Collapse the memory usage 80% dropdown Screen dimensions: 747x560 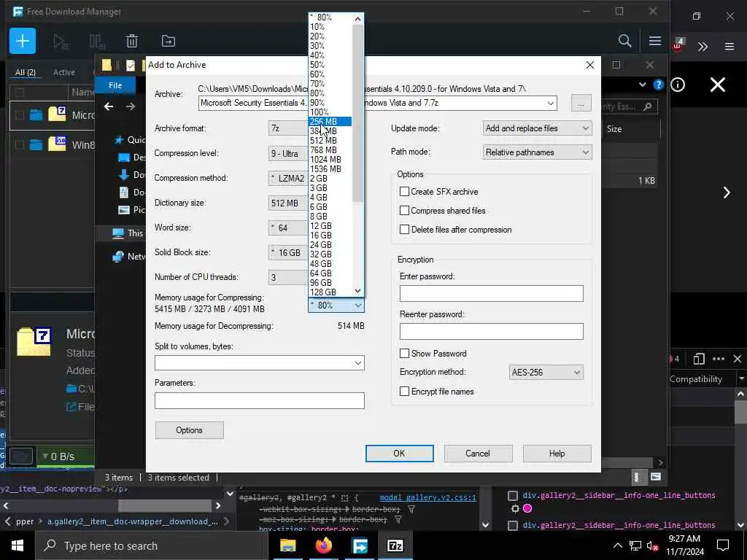tap(336, 306)
